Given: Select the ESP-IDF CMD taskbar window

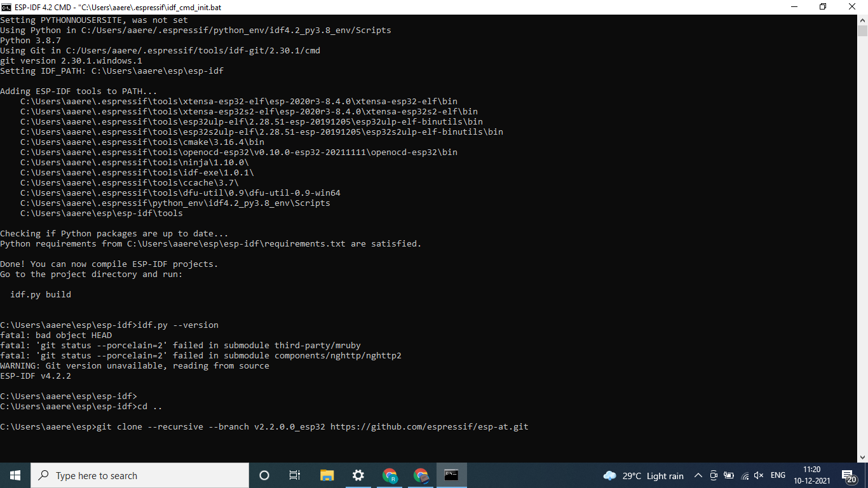Looking at the screenshot, I should (451, 475).
